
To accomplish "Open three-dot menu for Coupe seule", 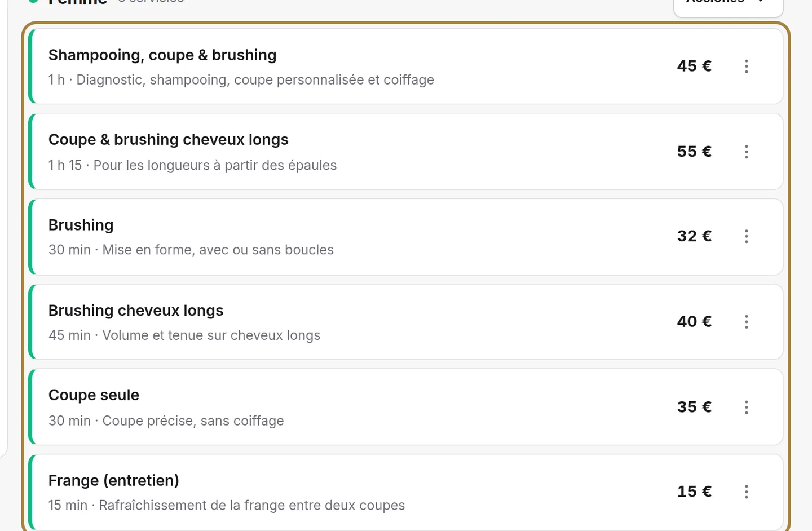I will (746, 408).
